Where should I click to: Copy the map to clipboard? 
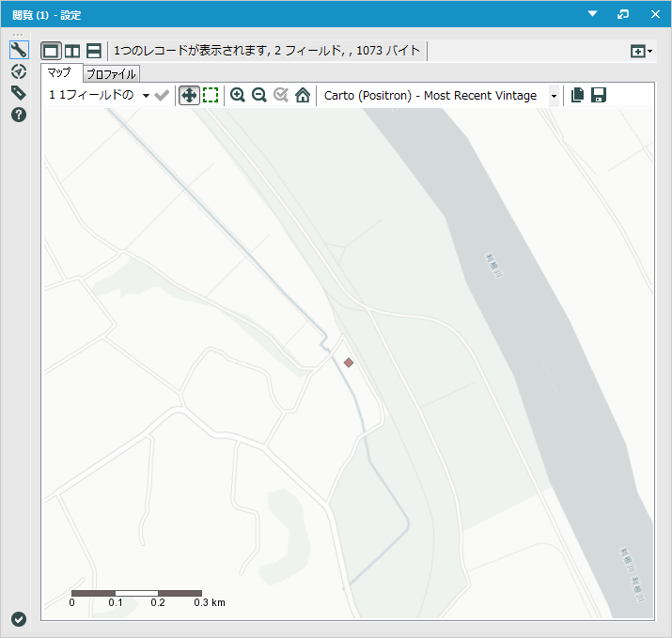(577, 95)
